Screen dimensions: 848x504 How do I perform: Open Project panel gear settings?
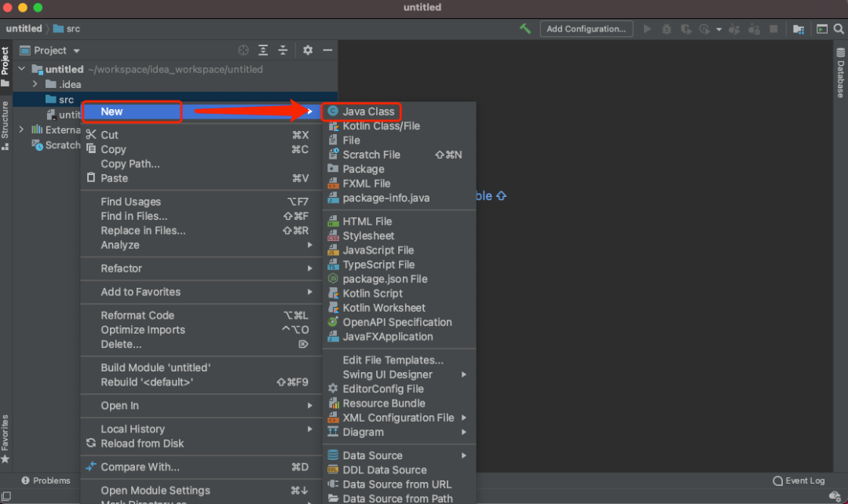point(308,50)
